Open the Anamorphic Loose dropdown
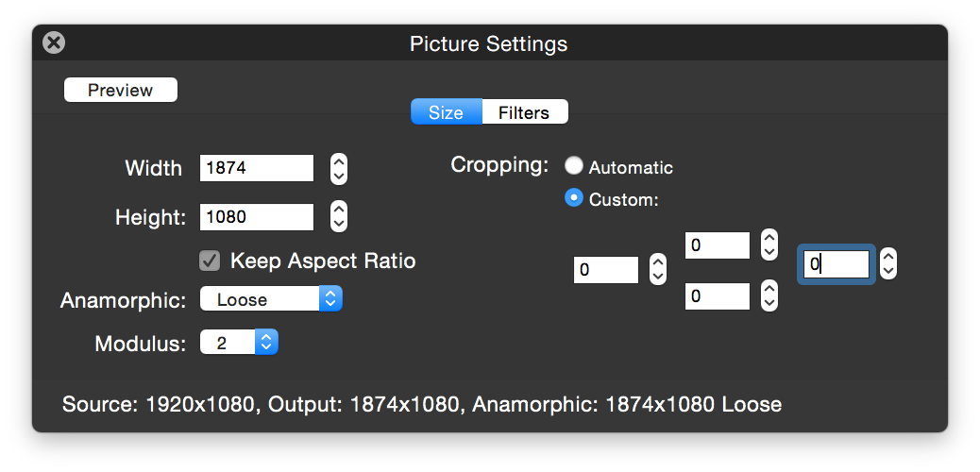980x472 pixels. pos(271,299)
